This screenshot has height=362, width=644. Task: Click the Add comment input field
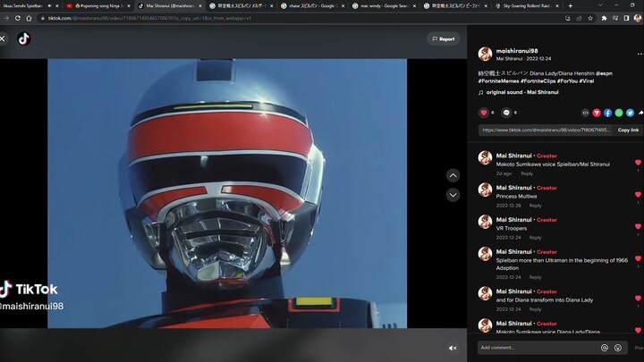pyautogui.click(x=538, y=348)
